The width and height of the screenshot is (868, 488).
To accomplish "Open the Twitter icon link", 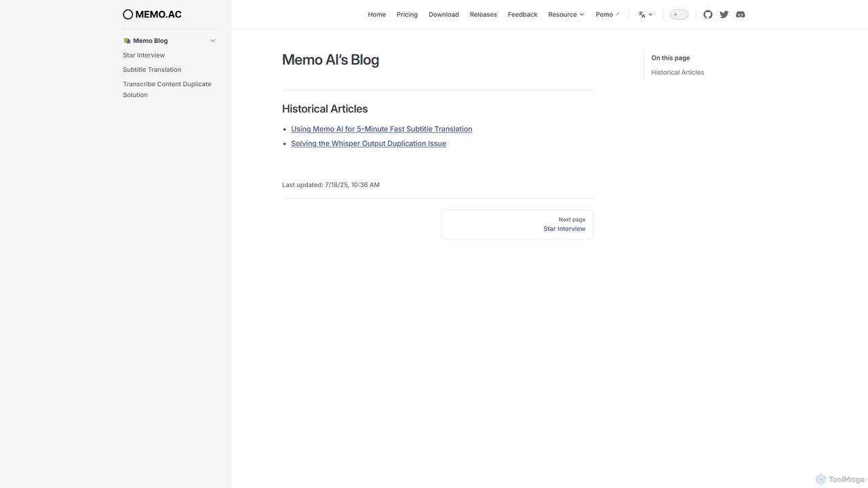I will click(724, 14).
